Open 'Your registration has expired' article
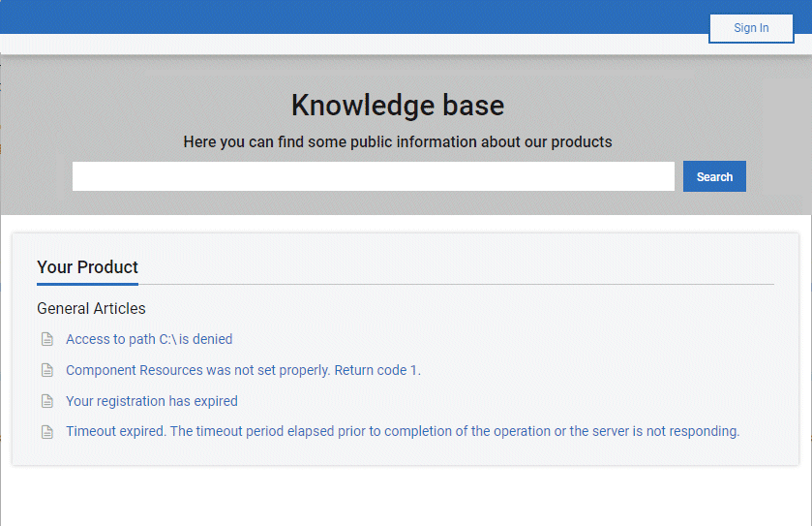Viewport: 812px width, 526px height. 152,401
